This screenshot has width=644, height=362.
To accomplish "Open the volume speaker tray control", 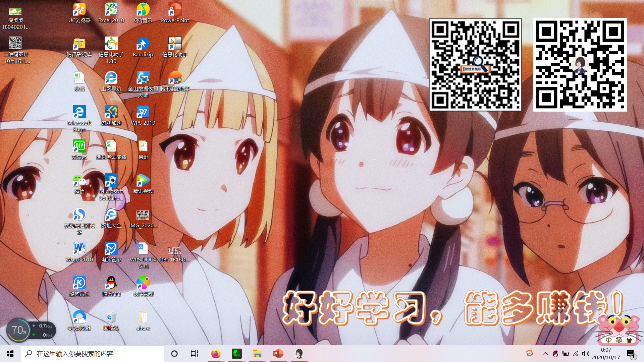I will pyautogui.click(x=586, y=354).
